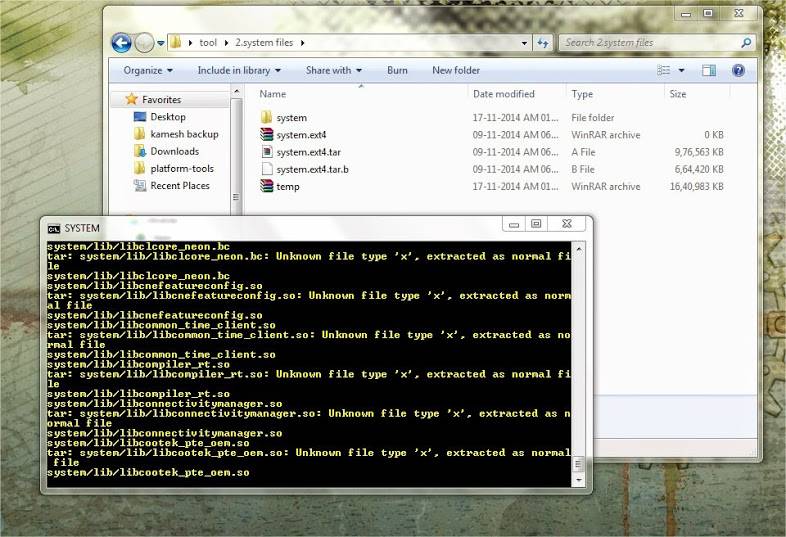The image size is (786, 537).
Task: Click the Favorites star icon
Action: click(x=131, y=99)
